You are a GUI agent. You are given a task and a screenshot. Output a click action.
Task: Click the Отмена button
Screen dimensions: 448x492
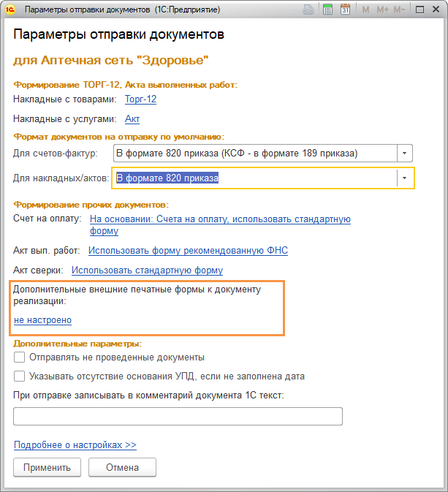pyautogui.click(x=122, y=467)
